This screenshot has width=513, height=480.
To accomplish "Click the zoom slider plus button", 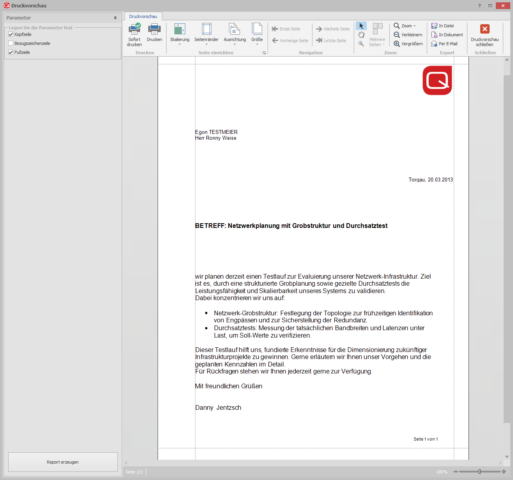I will pyautogui.click(x=504, y=472).
